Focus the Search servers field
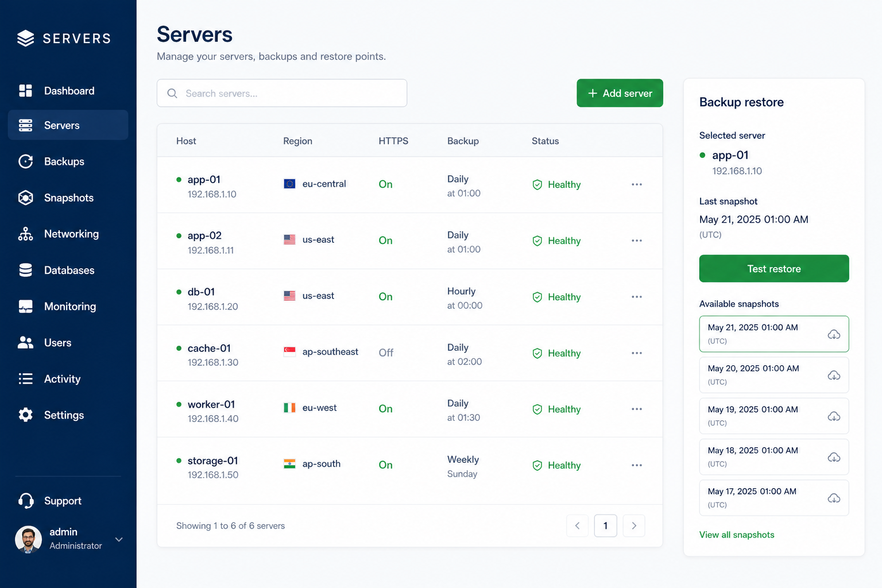The image size is (882, 588). click(x=282, y=93)
